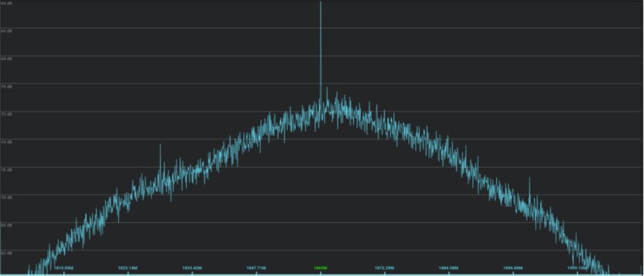Click the 1810.85M frequency label
The width and height of the screenshot is (644, 276).
click(x=64, y=268)
